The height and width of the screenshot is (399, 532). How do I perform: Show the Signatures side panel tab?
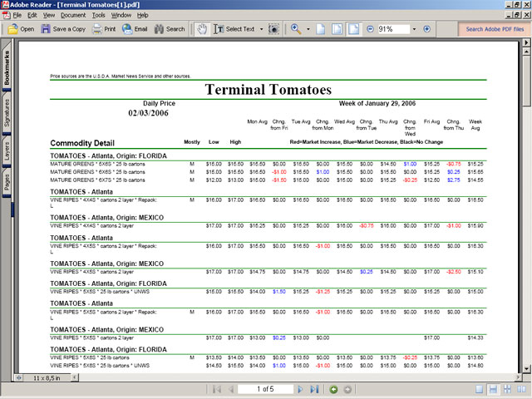point(7,113)
